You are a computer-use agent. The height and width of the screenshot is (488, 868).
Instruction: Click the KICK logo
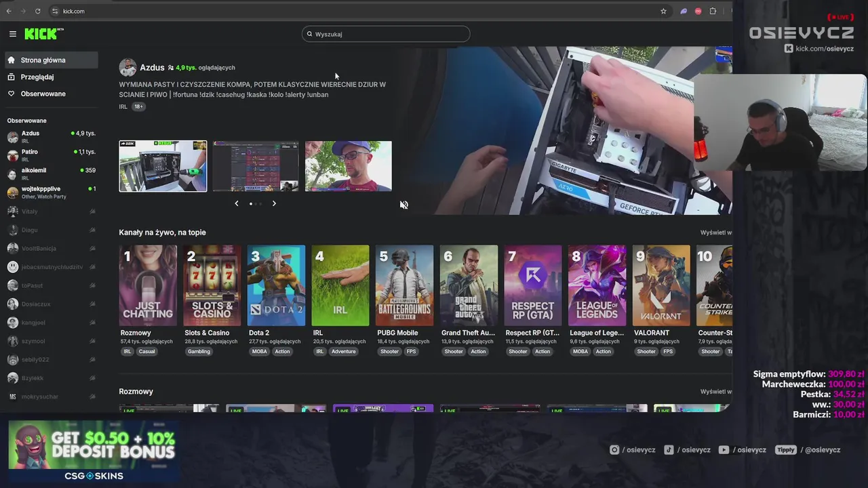point(43,34)
